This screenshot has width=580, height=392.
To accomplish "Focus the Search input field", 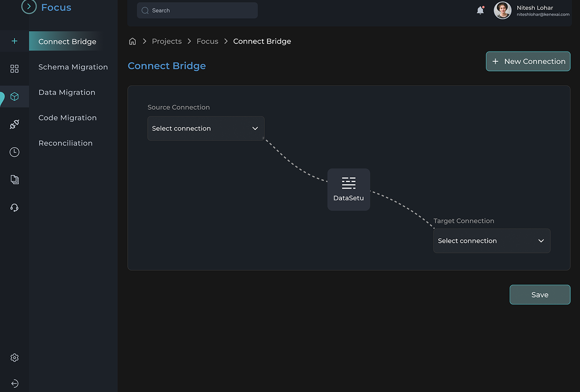I will 197,10.
